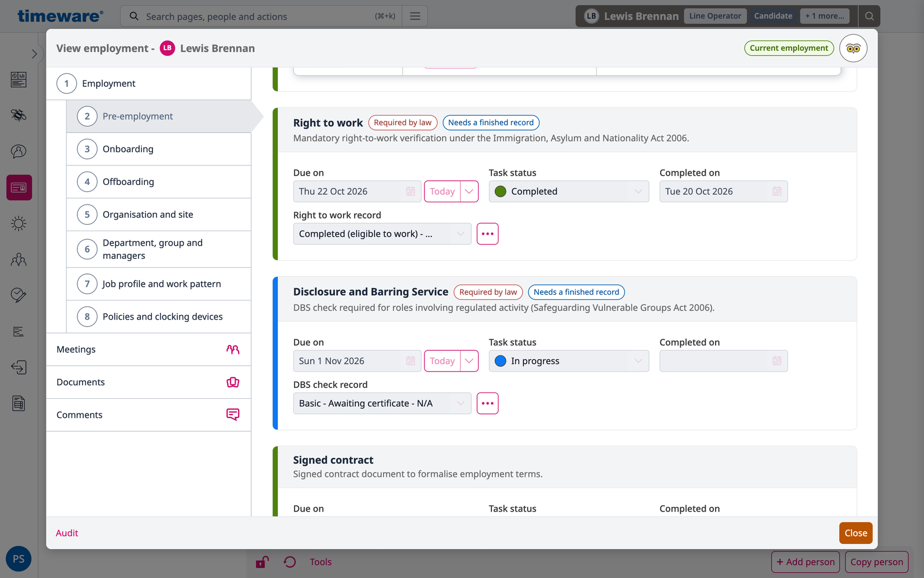
Task: Click the search magnifier in top right
Action: 869,16
